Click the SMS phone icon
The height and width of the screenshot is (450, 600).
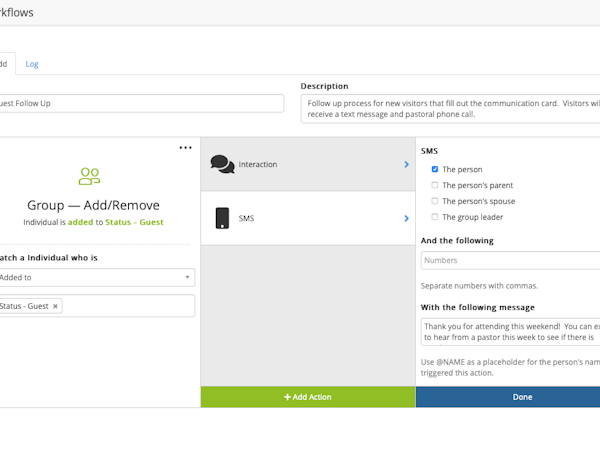point(222,218)
